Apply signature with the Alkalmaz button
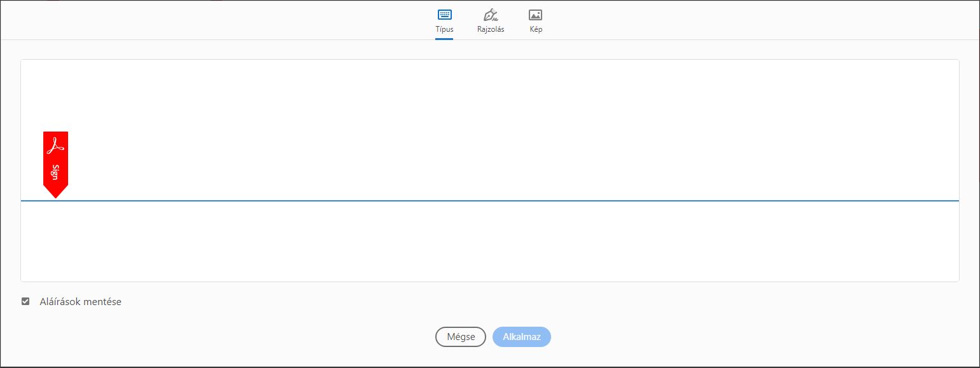 tap(522, 337)
